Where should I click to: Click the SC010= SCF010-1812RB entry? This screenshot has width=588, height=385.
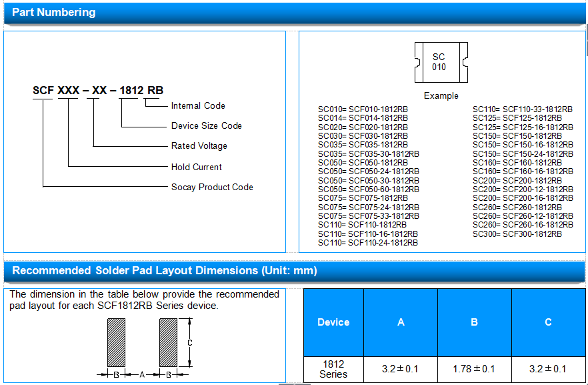[363, 109]
